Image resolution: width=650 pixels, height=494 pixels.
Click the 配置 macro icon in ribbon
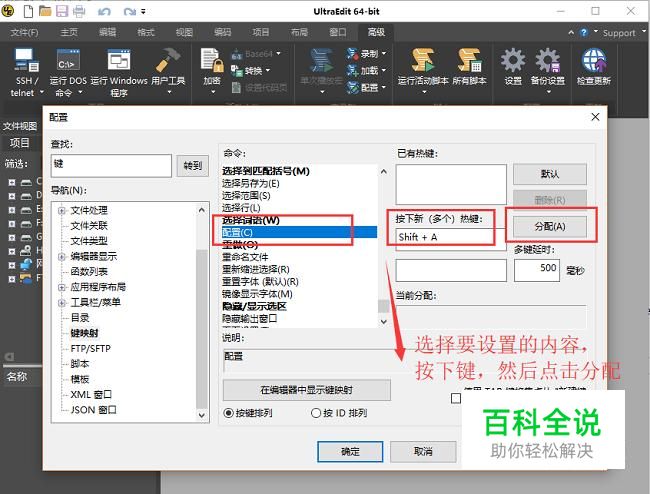(352, 87)
